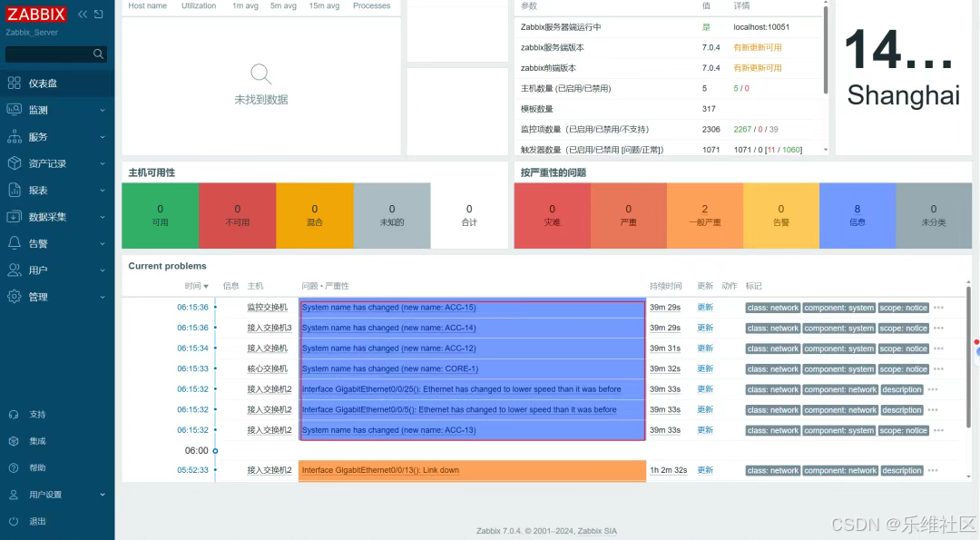Click the system info widget scrollbar
The height and width of the screenshot is (540, 980).
tap(826, 50)
